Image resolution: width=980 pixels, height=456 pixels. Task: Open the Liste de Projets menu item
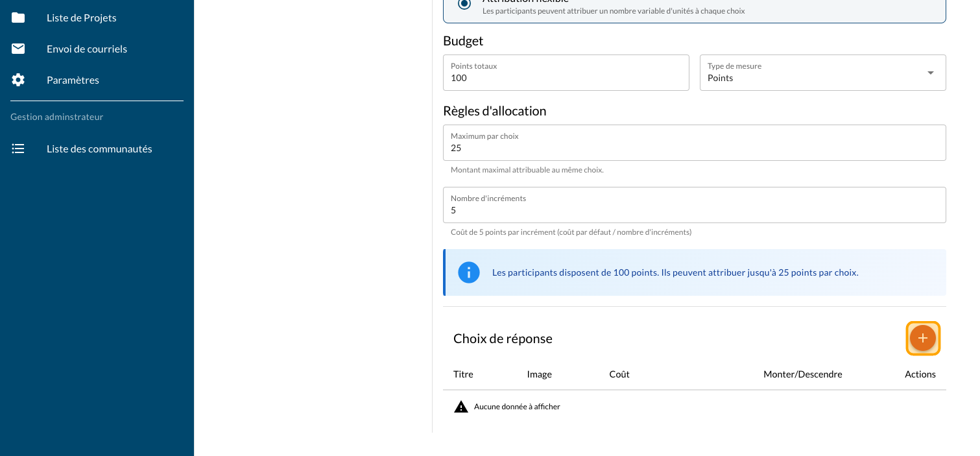coord(82,18)
